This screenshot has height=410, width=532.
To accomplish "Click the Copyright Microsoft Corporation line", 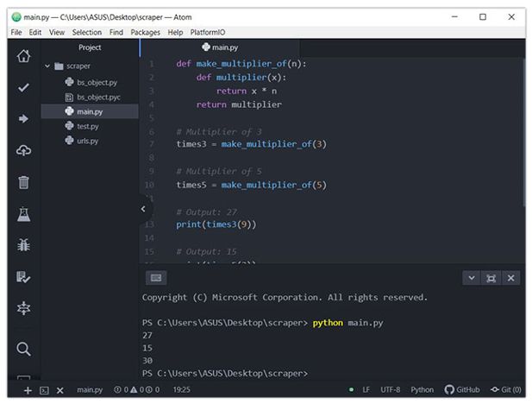I will pyautogui.click(x=285, y=297).
